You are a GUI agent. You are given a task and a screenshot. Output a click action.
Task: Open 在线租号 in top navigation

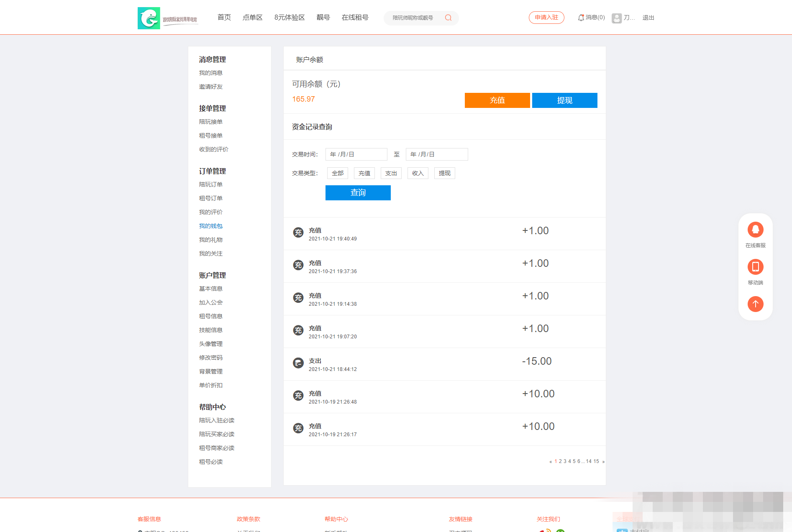(355, 18)
